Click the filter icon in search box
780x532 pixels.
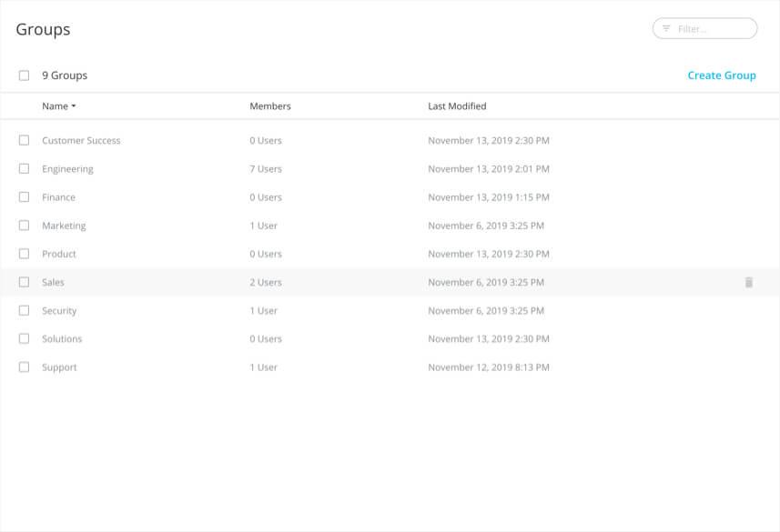[x=666, y=28]
